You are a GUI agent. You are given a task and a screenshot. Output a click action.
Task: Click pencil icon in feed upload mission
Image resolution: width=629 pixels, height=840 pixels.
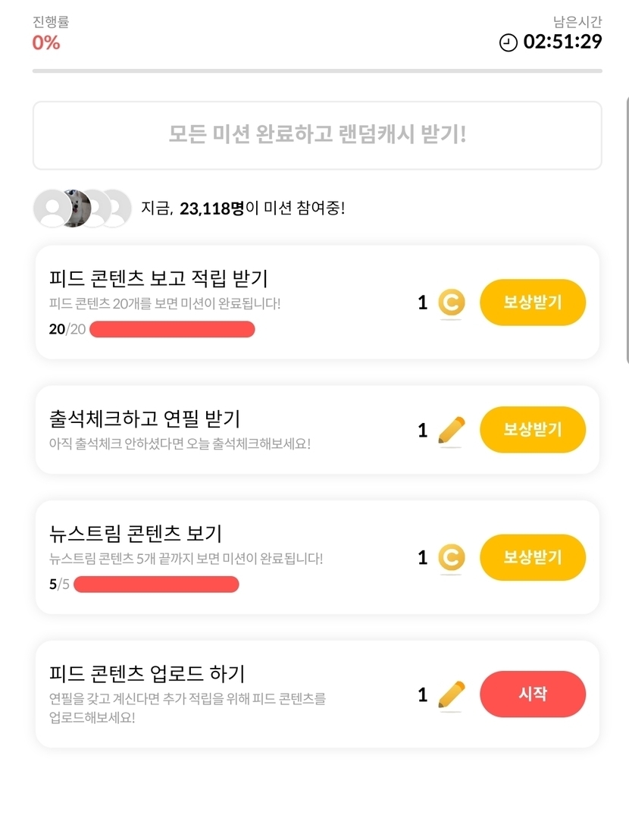tap(452, 694)
